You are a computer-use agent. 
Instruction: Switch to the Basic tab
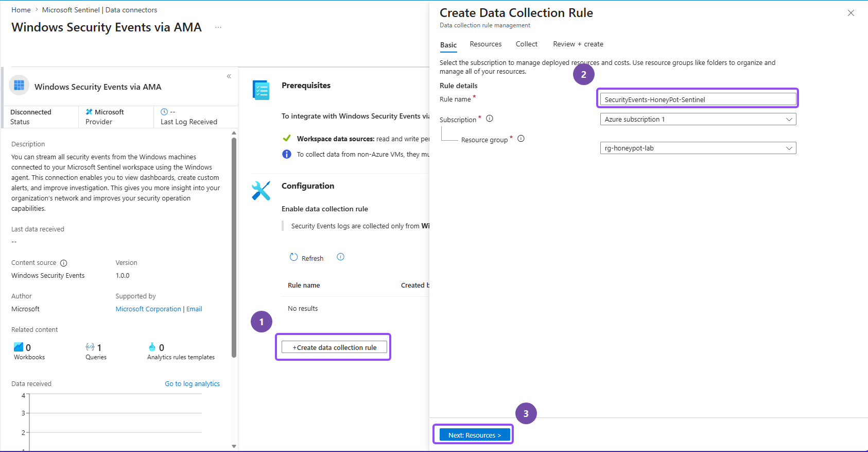tap(448, 45)
